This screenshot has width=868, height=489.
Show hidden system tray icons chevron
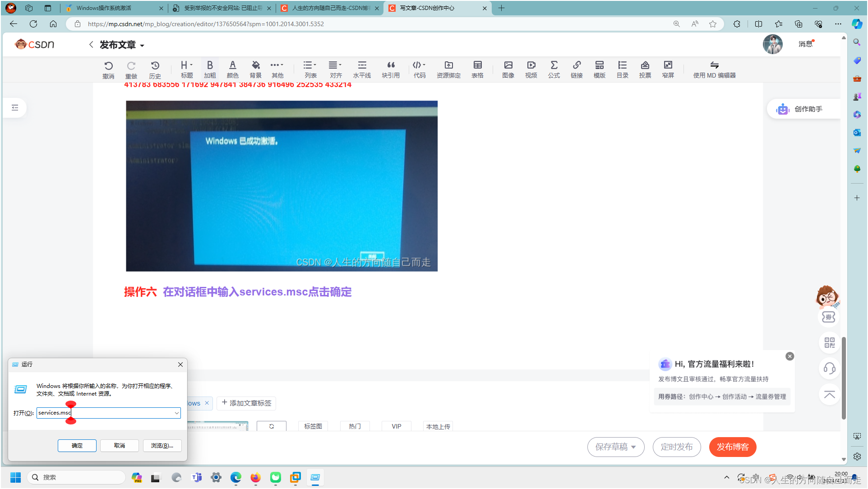[x=726, y=477]
